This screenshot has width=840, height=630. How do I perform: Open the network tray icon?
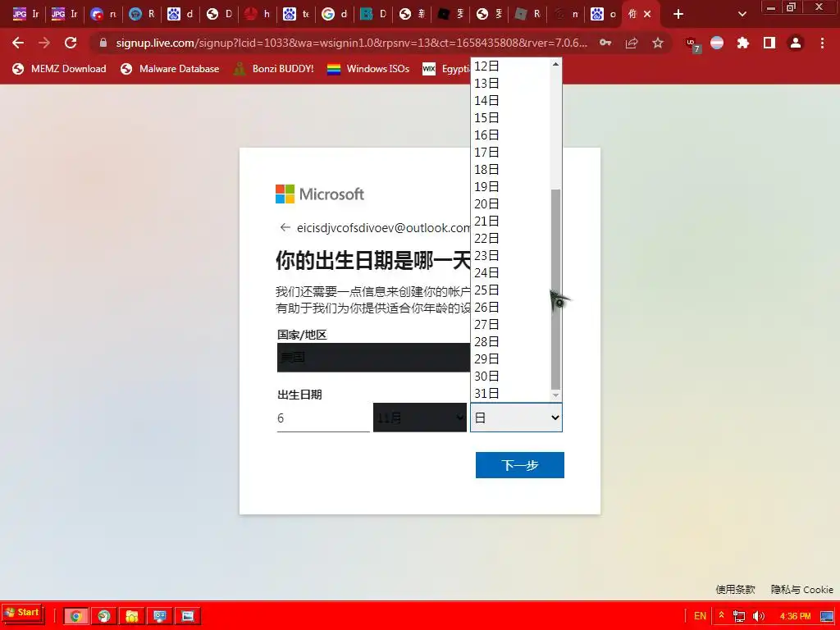739,616
